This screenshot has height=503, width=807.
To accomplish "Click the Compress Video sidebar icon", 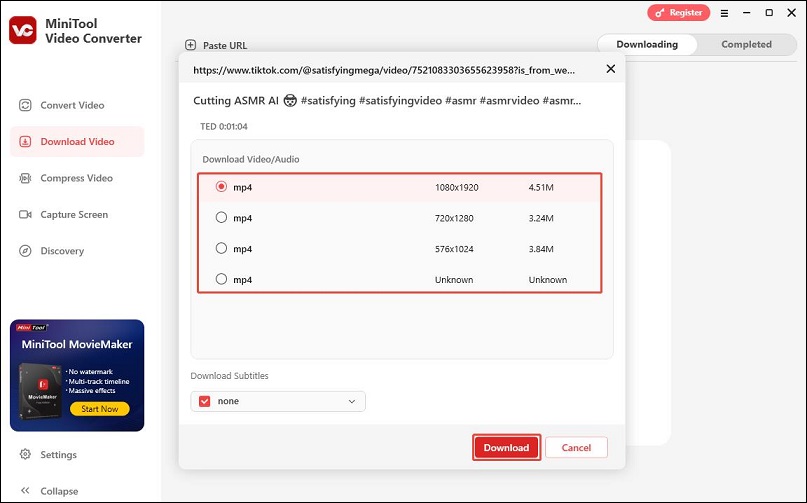I will pyautogui.click(x=25, y=178).
